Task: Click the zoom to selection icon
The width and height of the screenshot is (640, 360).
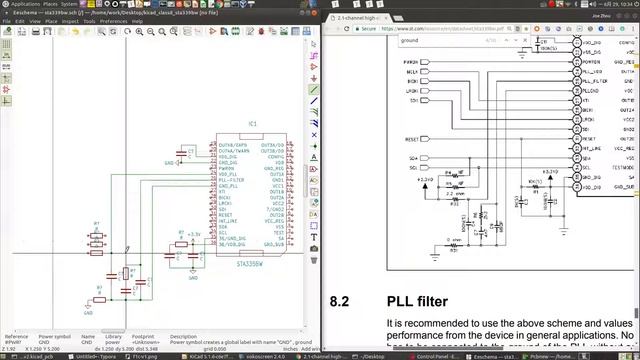Action: click(x=173, y=31)
